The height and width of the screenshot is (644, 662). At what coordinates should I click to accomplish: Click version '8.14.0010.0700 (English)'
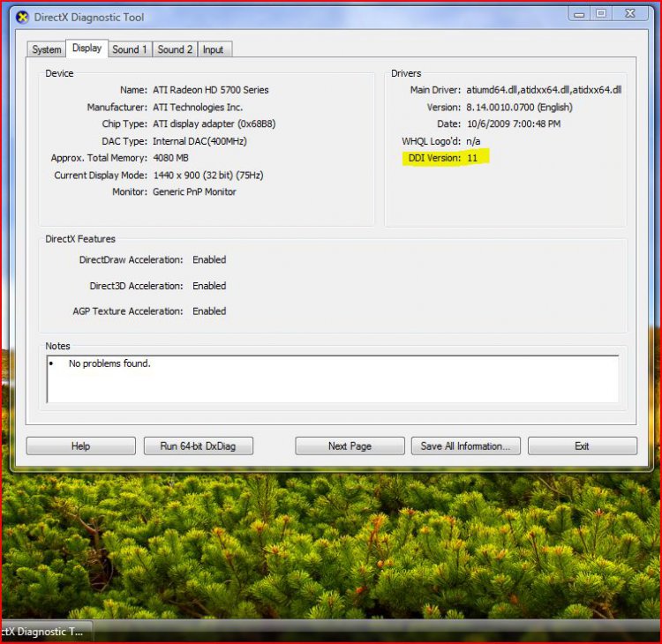tap(519, 108)
